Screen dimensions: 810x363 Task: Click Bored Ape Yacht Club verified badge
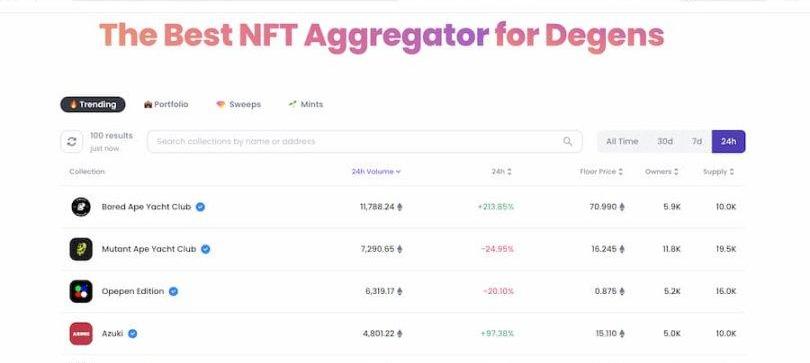[200, 207]
